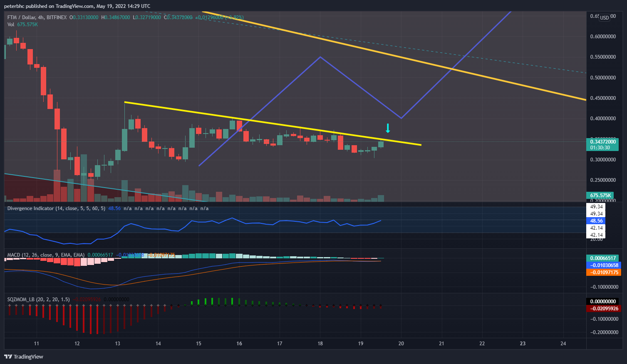The image size is (627, 364).
Task: Click date label 24 on time axis
Action: tap(563, 344)
